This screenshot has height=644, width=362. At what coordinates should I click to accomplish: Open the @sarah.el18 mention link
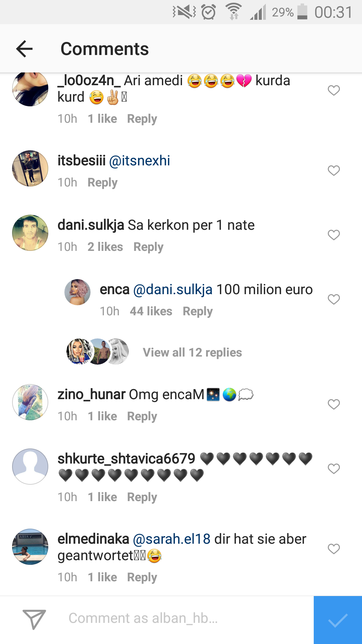click(172, 539)
